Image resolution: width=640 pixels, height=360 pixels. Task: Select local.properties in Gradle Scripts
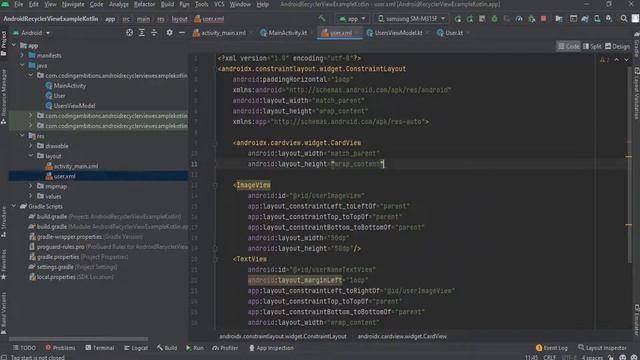coord(71,277)
